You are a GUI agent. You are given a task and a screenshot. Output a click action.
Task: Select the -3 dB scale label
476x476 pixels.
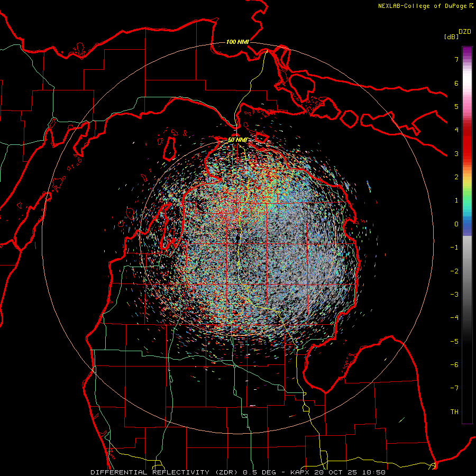[454, 295]
